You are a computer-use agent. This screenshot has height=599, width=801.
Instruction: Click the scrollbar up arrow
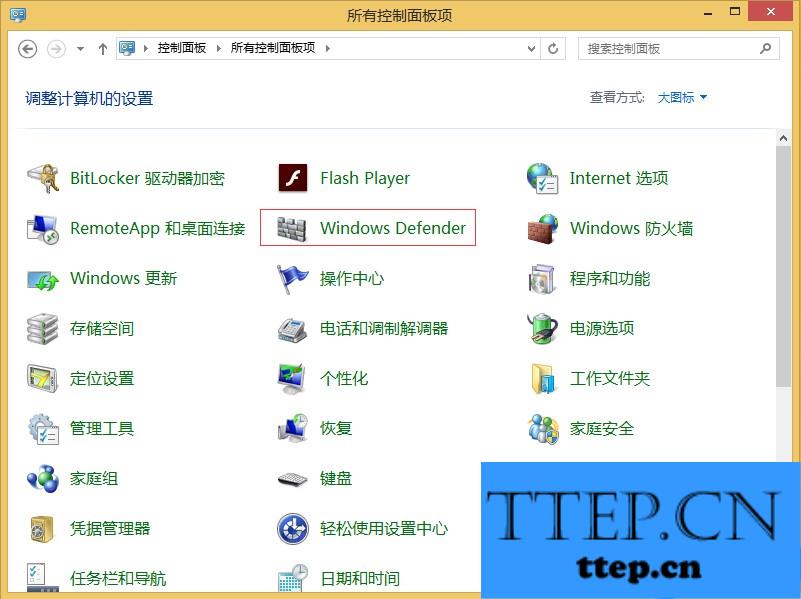(783, 138)
